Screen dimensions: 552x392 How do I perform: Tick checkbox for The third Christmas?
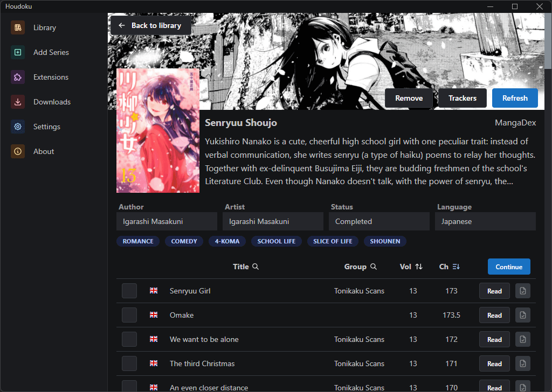pos(129,363)
